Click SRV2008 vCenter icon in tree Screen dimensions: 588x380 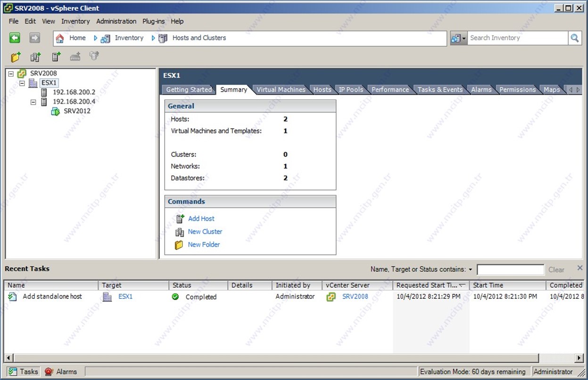tap(22, 74)
